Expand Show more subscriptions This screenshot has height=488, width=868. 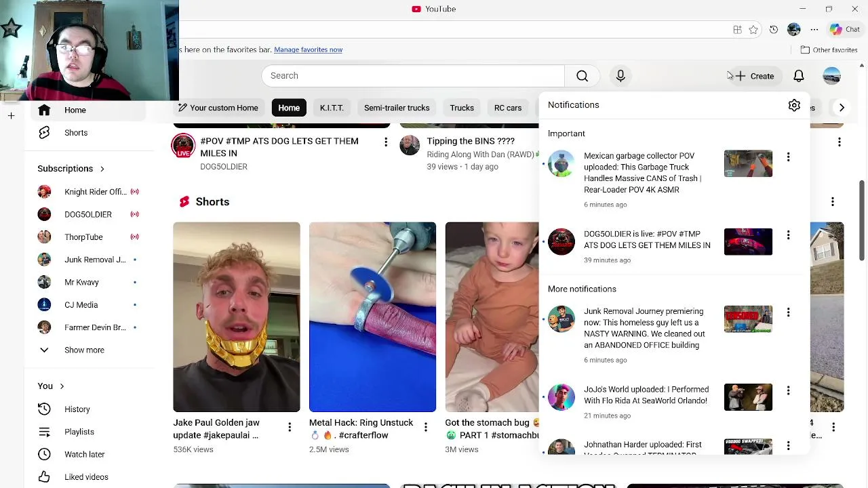pos(85,350)
